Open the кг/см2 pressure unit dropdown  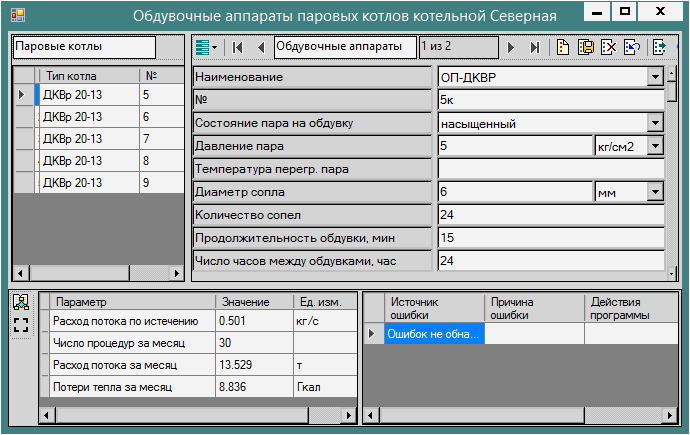655,146
